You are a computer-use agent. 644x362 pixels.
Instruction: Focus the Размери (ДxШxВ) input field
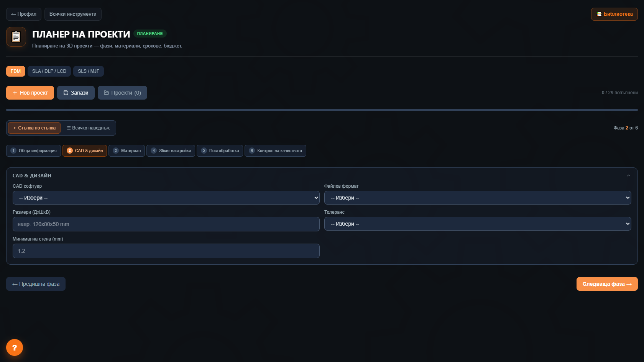(x=166, y=224)
